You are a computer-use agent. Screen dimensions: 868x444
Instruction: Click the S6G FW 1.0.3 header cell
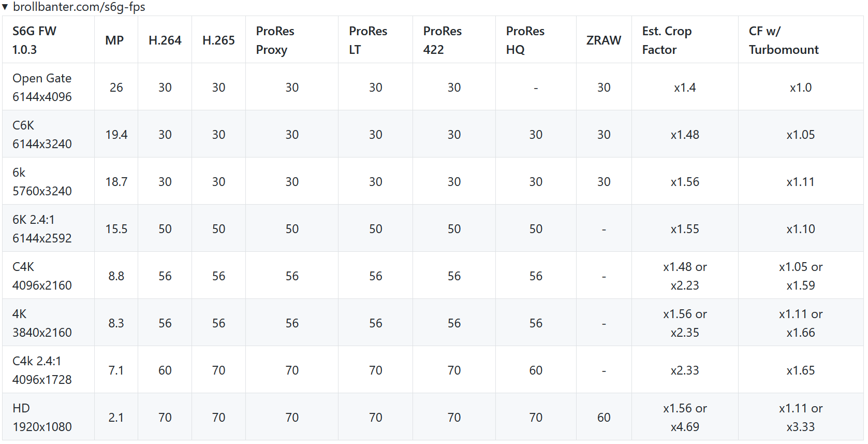(34, 40)
